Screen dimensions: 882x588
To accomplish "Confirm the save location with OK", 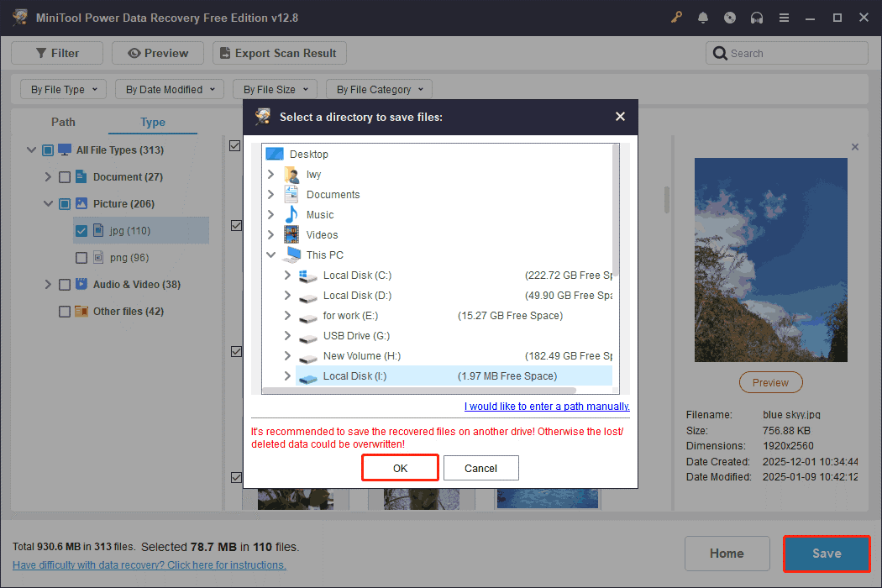I will coord(400,468).
